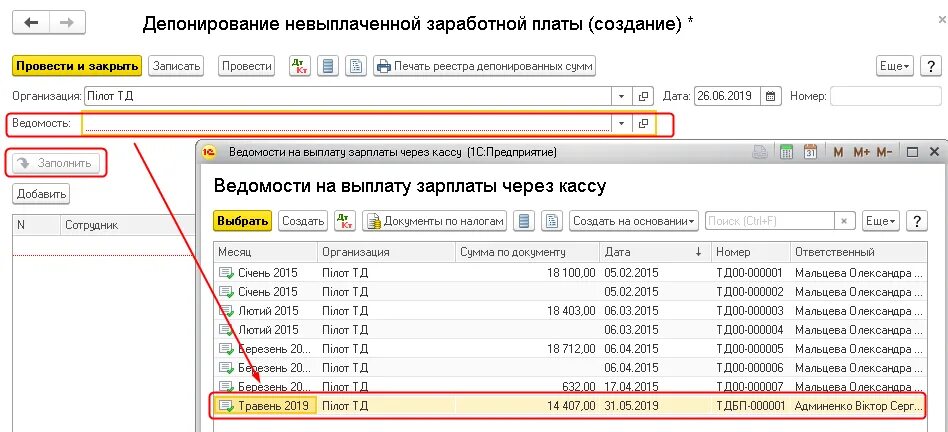Click the empty Номер field

coord(886,96)
